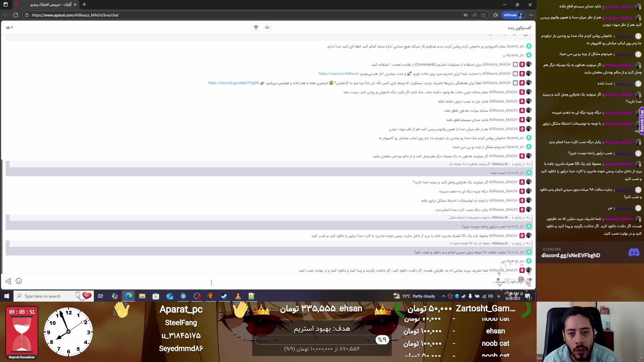
Task: Expand hidden system tray icons chevron
Action: pos(443,296)
